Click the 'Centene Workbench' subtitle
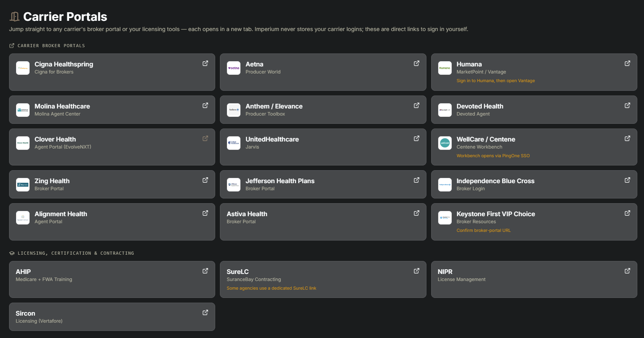 [x=480, y=147]
